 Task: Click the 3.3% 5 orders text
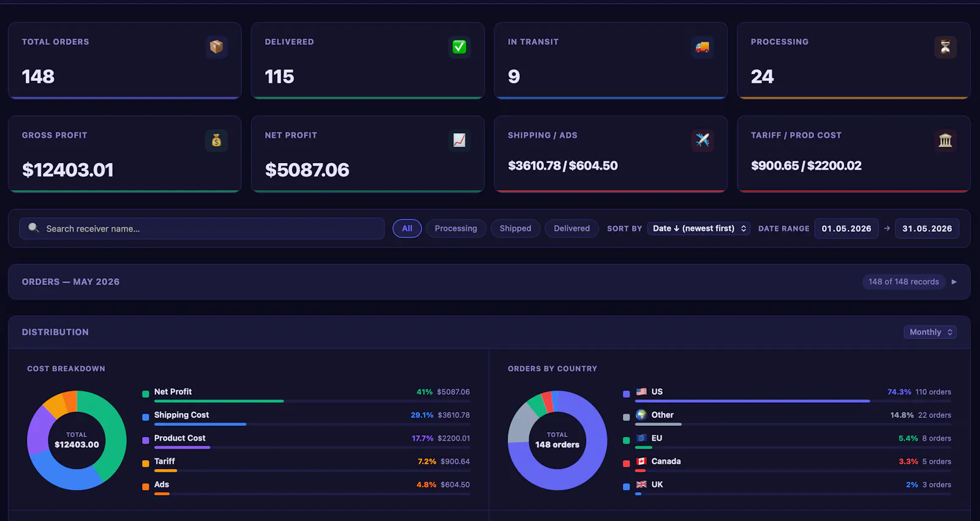(925, 462)
